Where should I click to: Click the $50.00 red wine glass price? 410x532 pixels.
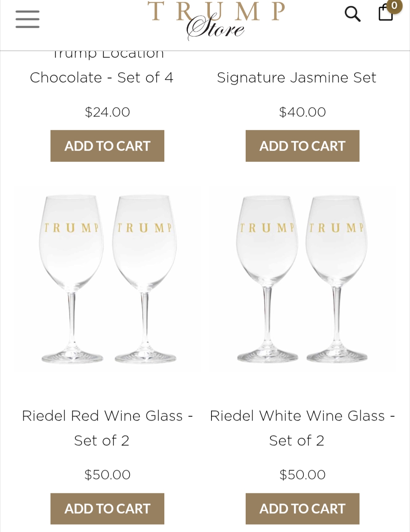coord(107,475)
